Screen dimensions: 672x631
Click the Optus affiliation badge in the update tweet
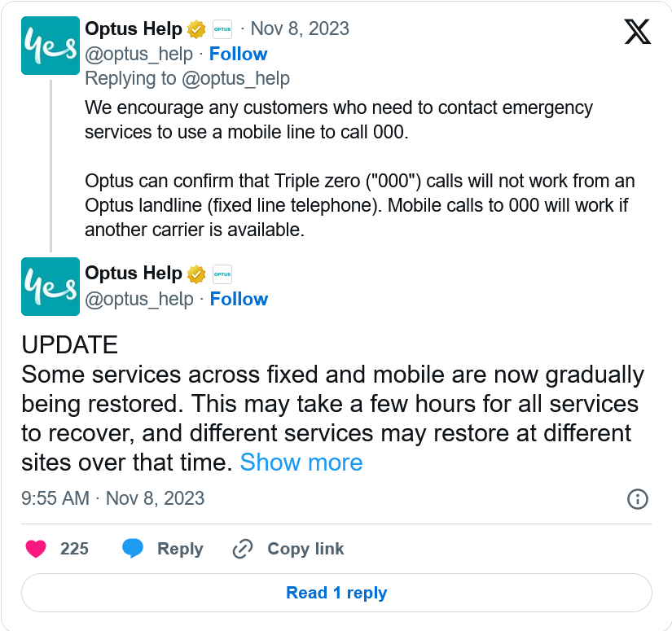(222, 274)
